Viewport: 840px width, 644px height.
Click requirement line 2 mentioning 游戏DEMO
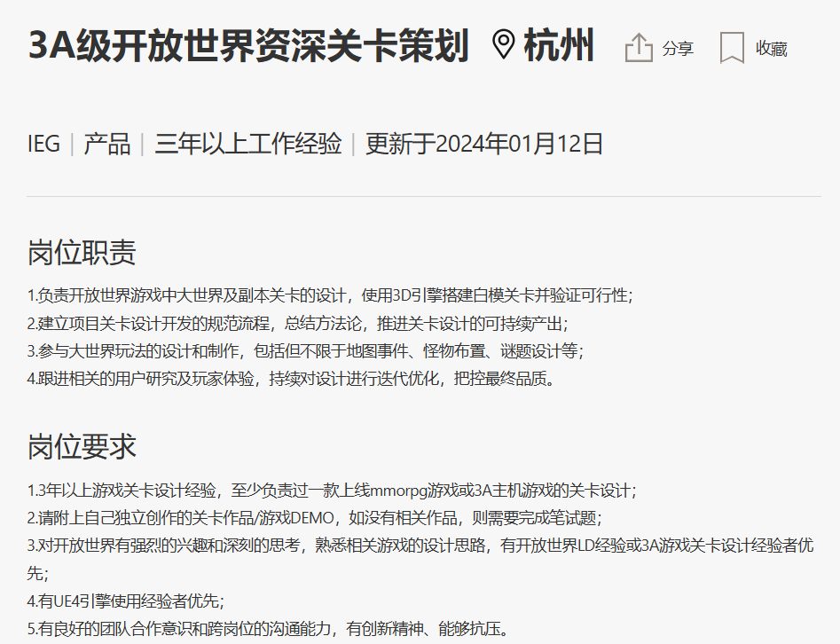click(315, 518)
